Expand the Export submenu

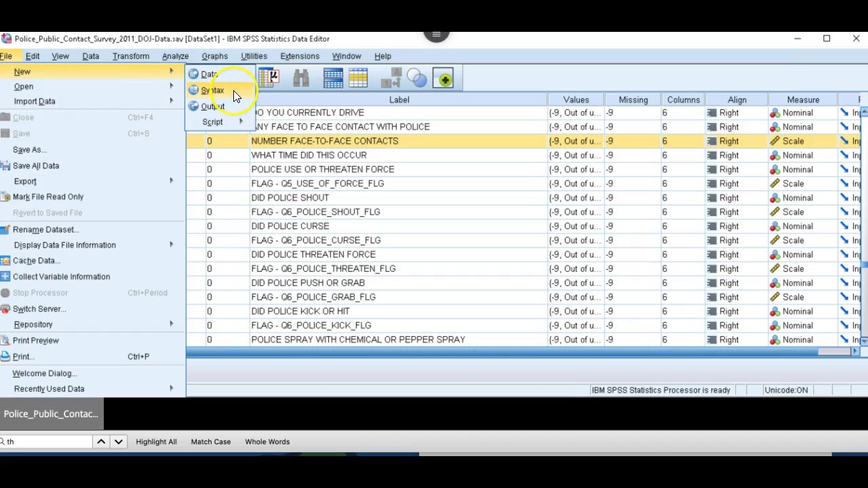click(93, 181)
